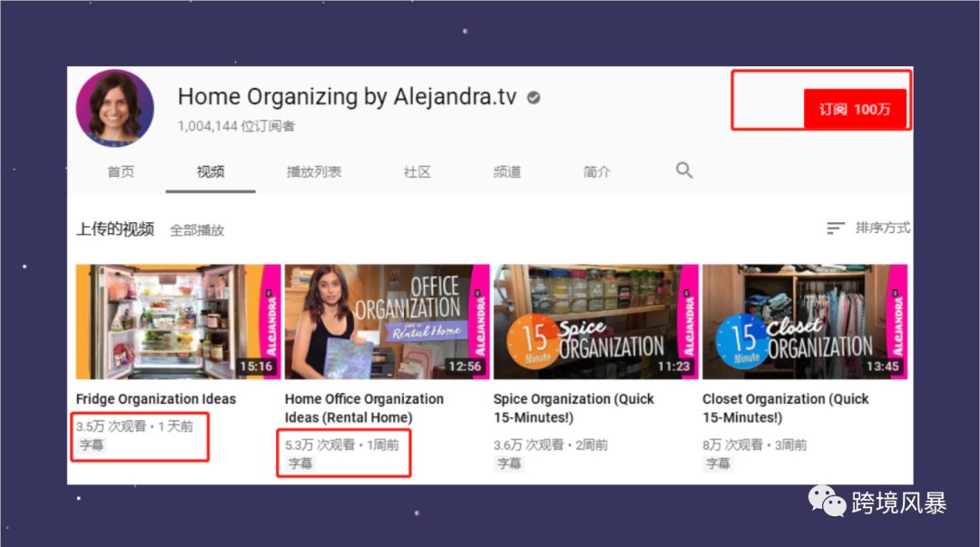Open the 首页 tab
Screen dimensions: 980x547
121,172
